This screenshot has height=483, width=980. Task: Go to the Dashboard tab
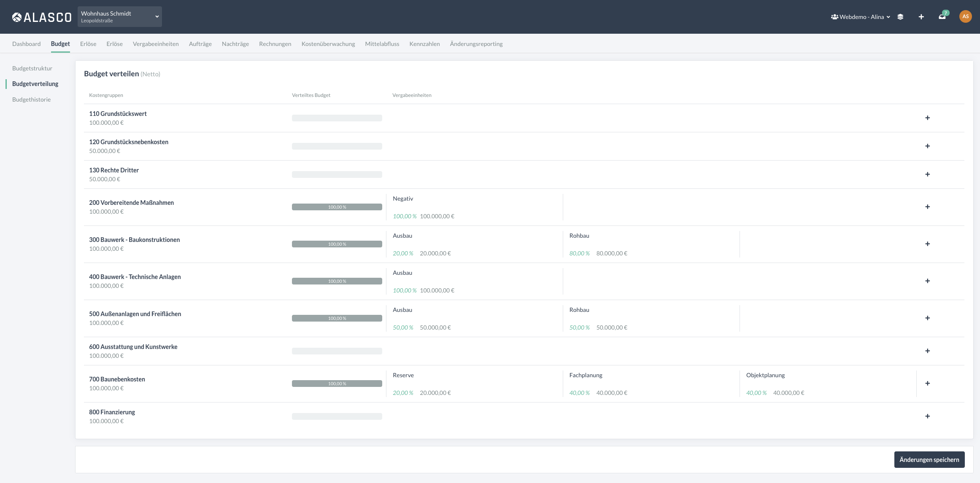click(x=26, y=44)
